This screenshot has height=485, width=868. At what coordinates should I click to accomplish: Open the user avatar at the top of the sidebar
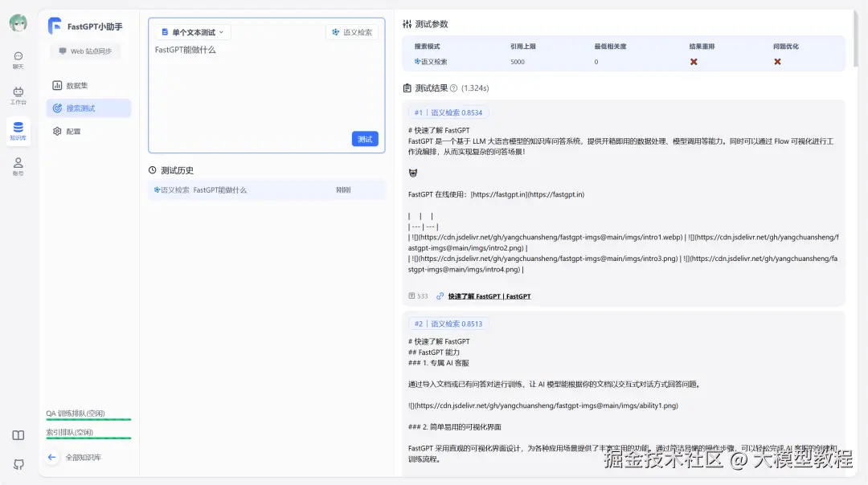(x=18, y=23)
